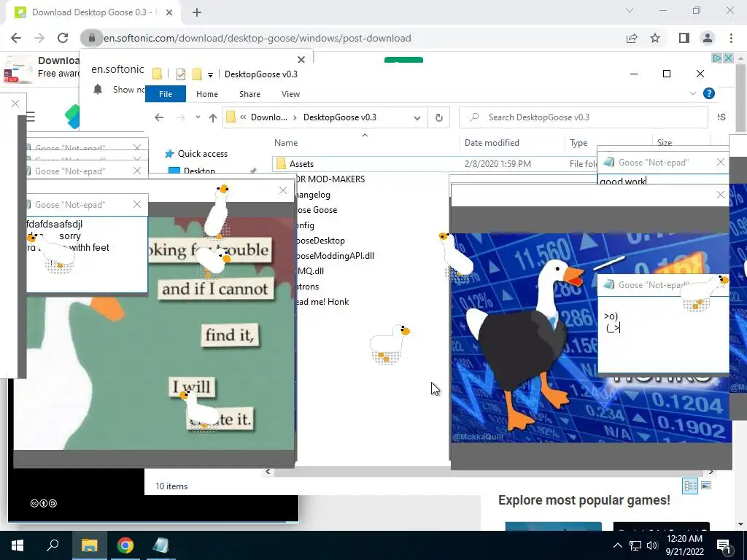Click the share page icon in address bar

(x=632, y=38)
